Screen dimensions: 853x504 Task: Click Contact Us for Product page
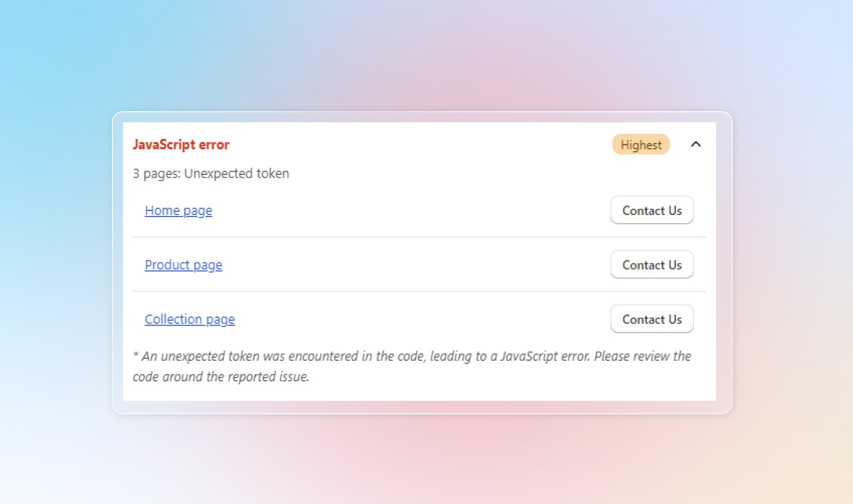click(x=651, y=265)
